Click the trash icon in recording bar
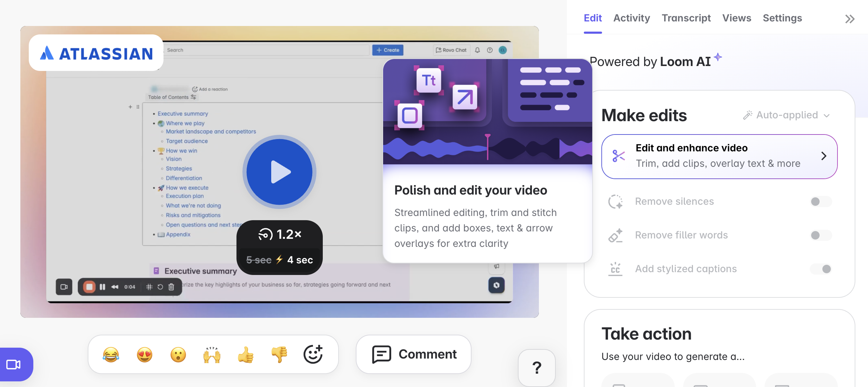This screenshot has height=387, width=868. tap(171, 287)
